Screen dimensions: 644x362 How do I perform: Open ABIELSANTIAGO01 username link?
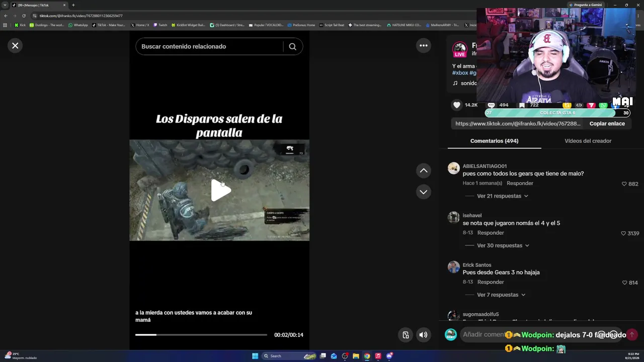pyautogui.click(x=485, y=166)
